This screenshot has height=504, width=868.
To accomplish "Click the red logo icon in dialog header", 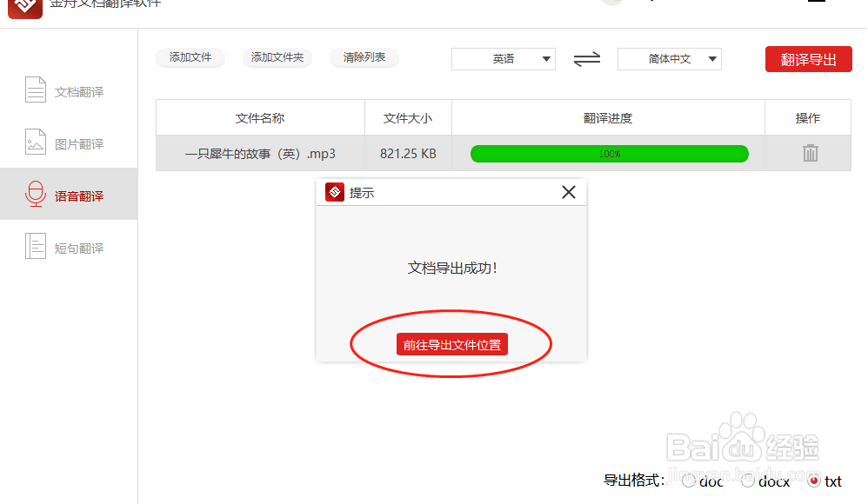I will (335, 192).
